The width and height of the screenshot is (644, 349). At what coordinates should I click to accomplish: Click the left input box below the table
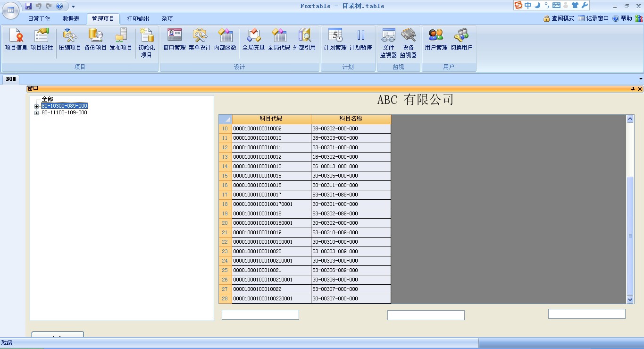260,315
